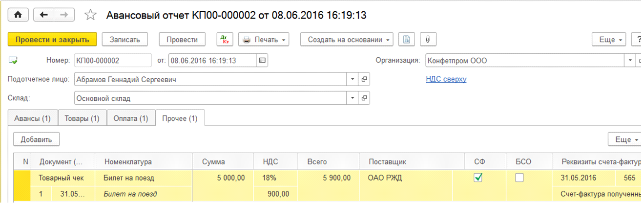Go back with the left arrow

[x=44, y=15]
